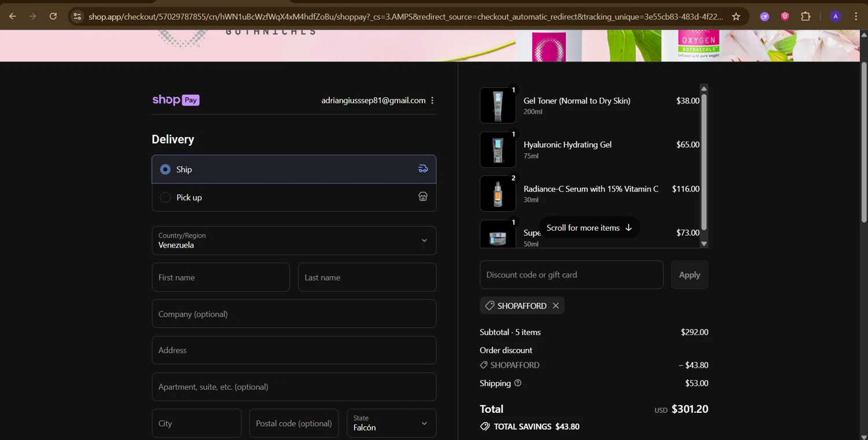Click the Address field
Screen dimensions: 868x440
294,350
